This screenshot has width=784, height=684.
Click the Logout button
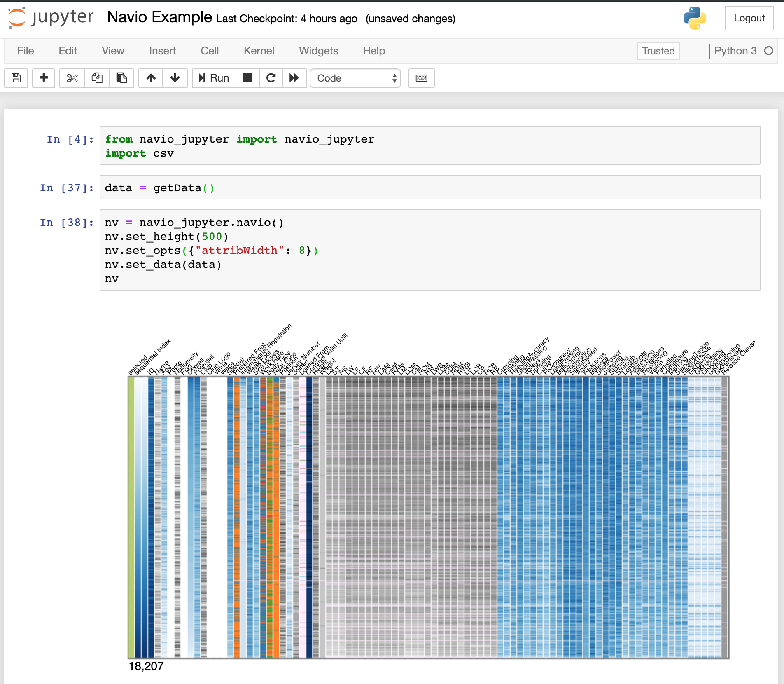click(x=749, y=18)
